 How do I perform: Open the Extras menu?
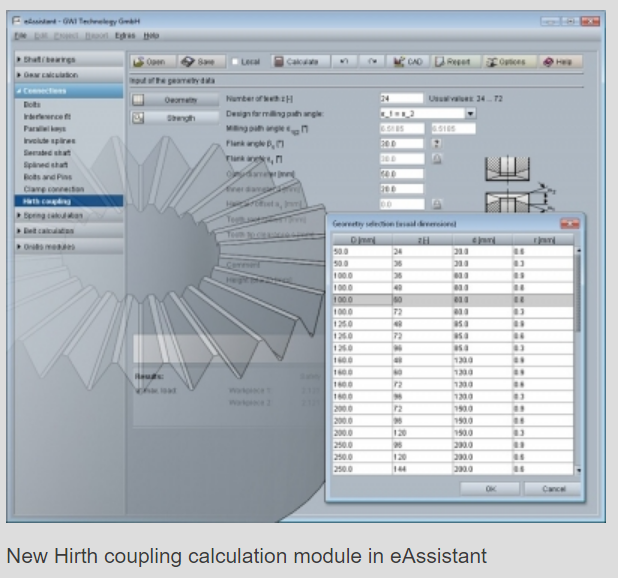(x=125, y=35)
